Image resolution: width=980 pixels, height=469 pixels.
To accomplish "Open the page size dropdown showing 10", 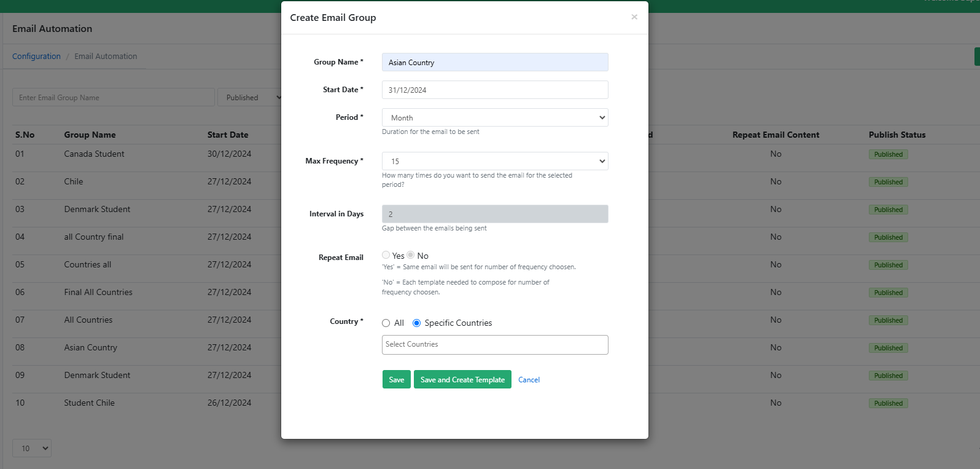I will [32, 448].
